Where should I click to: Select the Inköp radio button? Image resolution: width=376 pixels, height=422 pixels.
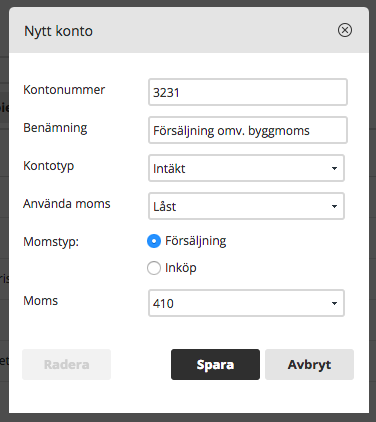pyautogui.click(x=154, y=268)
